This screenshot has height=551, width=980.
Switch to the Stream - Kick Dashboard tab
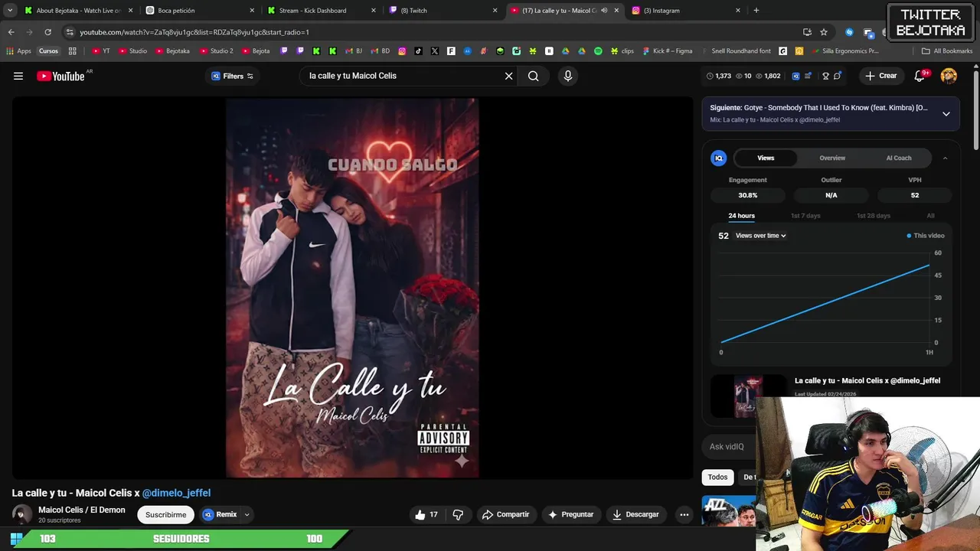(322, 11)
